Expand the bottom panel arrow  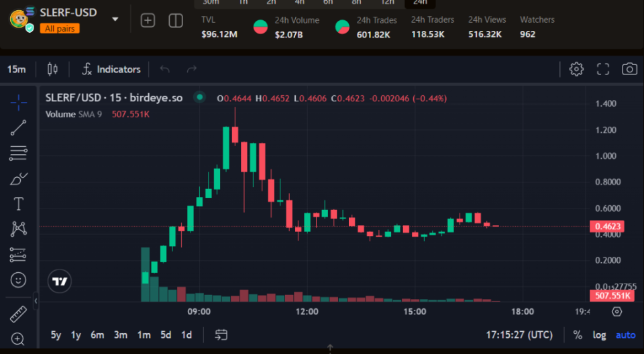point(330,348)
